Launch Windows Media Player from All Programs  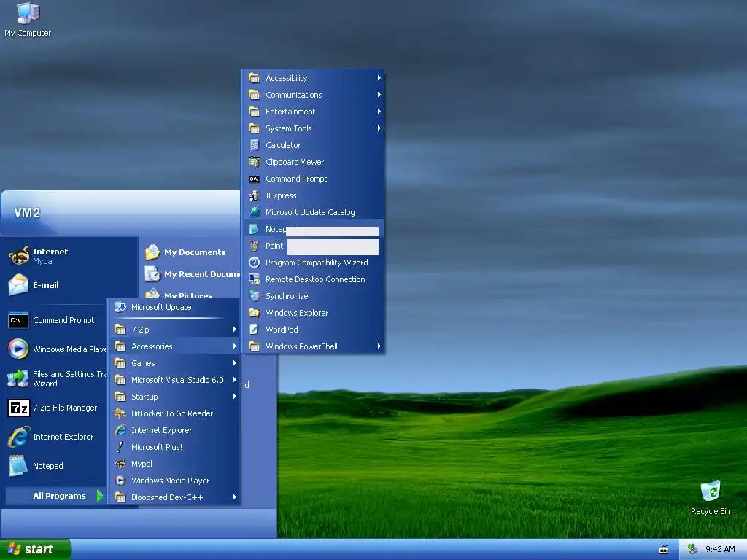click(175, 481)
